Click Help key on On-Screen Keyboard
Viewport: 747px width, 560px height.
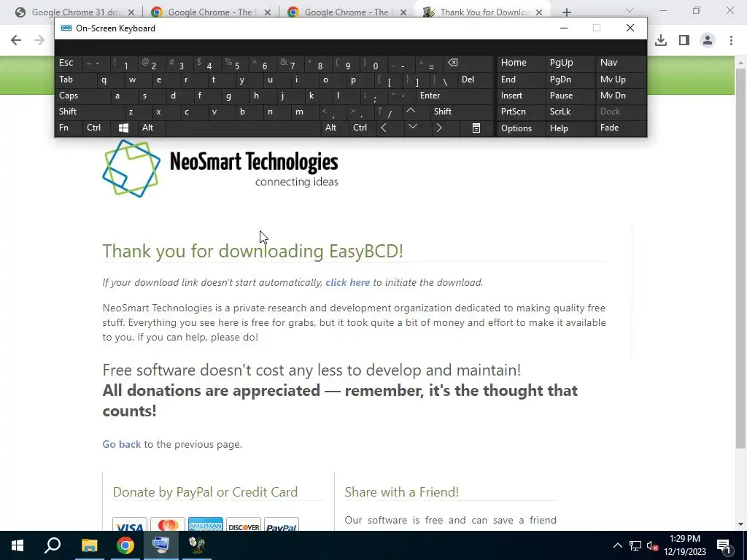(x=570, y=128)
